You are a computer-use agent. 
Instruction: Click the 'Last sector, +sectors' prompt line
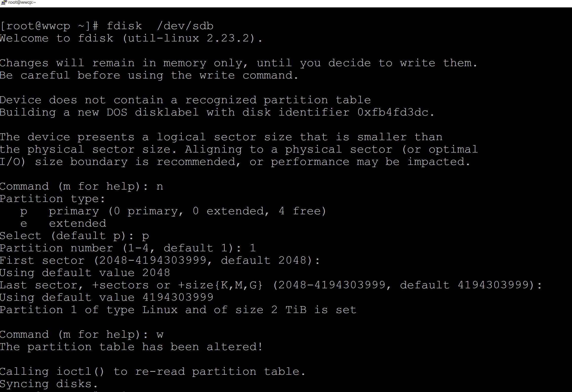pyautogui.click(x=271, y=285)
